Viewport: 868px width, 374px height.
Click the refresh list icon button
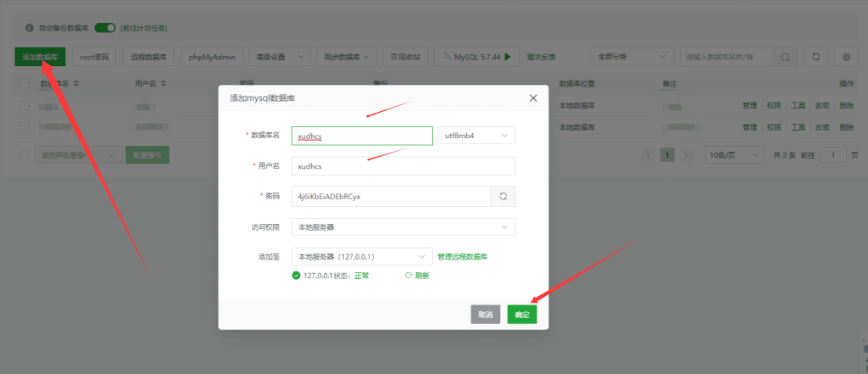tap(815, 57)
